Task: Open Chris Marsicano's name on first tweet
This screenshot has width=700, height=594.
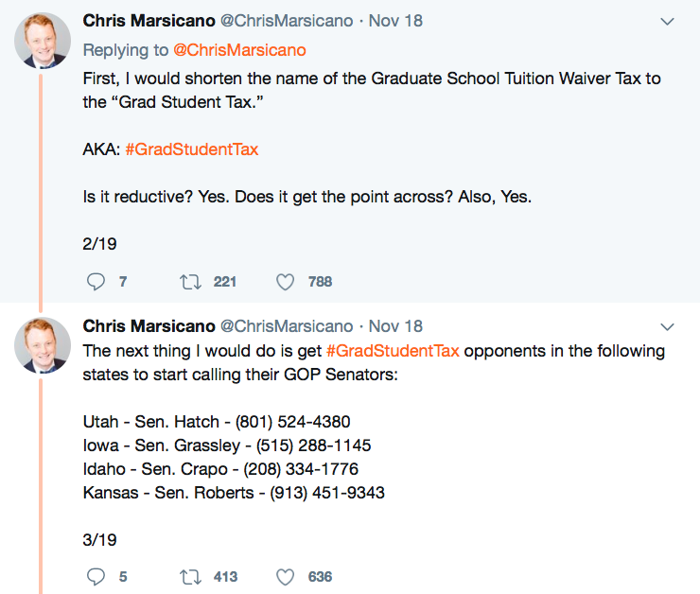Action: point(148,21)
